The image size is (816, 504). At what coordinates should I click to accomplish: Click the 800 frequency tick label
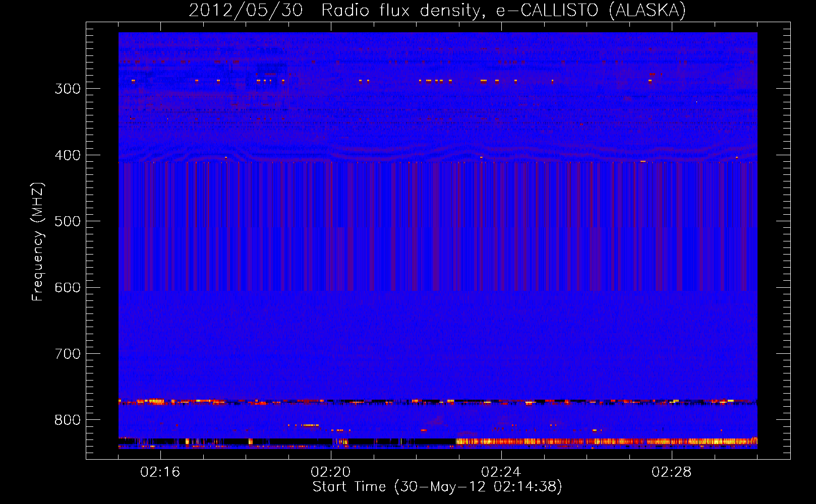pos(68,420)
